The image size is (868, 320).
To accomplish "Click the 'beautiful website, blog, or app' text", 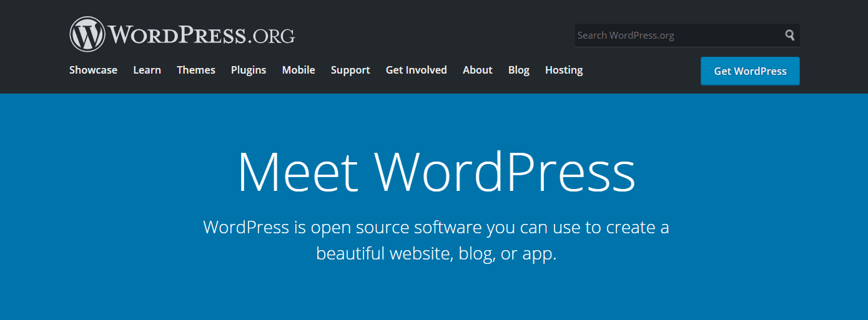I will pyautogui.click(x=436, y=254).
